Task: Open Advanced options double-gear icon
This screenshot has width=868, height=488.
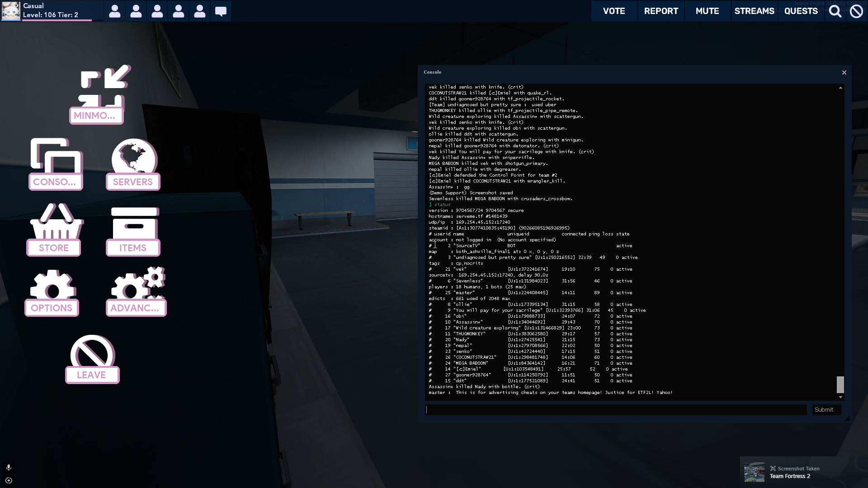Action: [137, 285]
